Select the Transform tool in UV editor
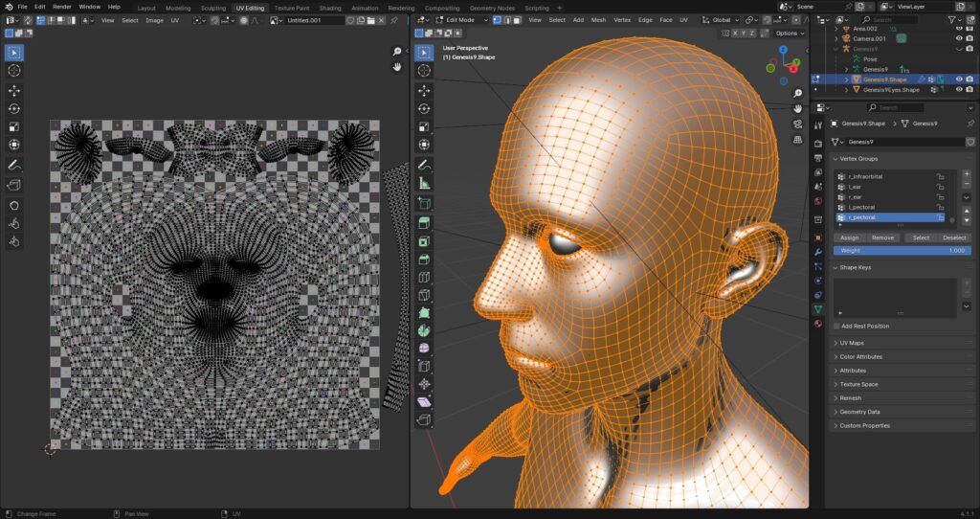The height and width of the screenshot is (519, 980). 14,145
